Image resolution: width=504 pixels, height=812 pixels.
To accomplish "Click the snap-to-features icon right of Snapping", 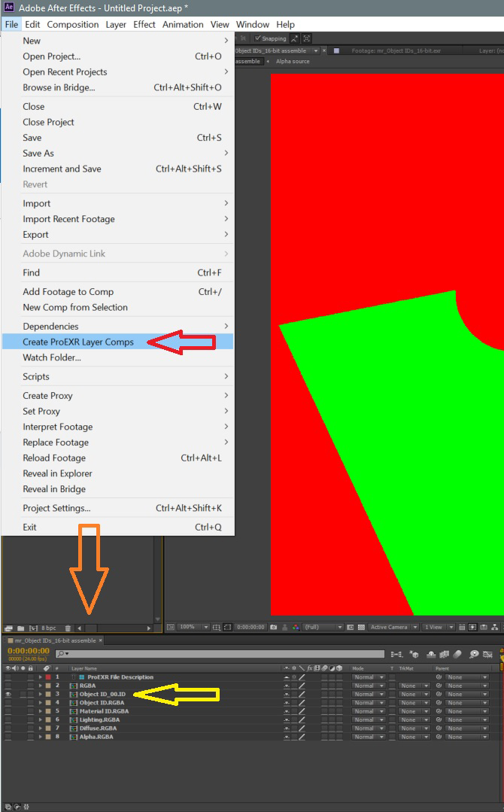I will pos(295,38).
